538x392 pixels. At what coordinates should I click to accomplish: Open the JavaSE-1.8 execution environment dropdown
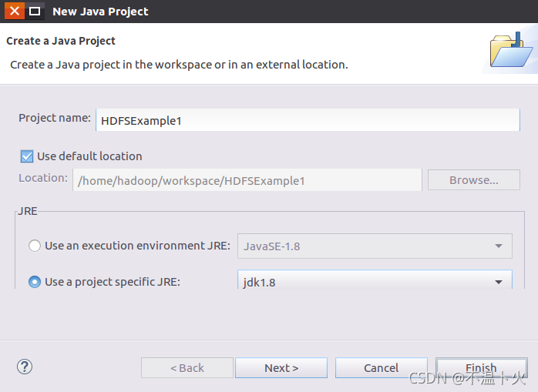[375, 246]
